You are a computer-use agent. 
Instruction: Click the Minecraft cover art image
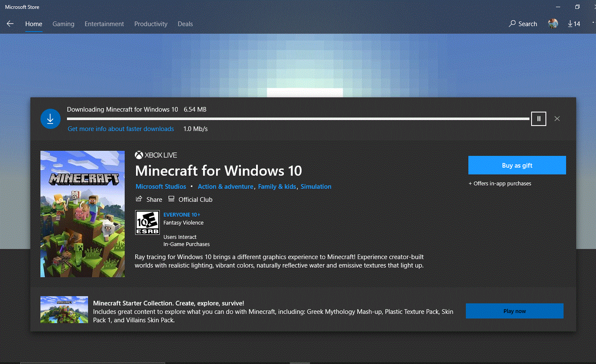(x=83, y=214)
